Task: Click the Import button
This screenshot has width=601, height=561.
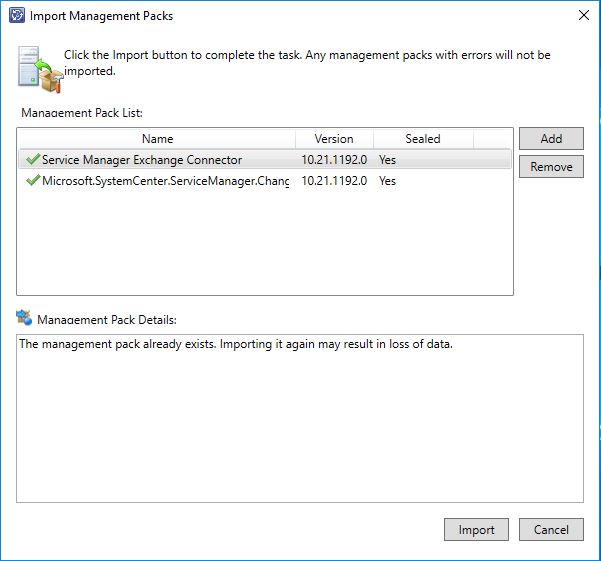Action: pyautogui.click(x=476, y=530)
